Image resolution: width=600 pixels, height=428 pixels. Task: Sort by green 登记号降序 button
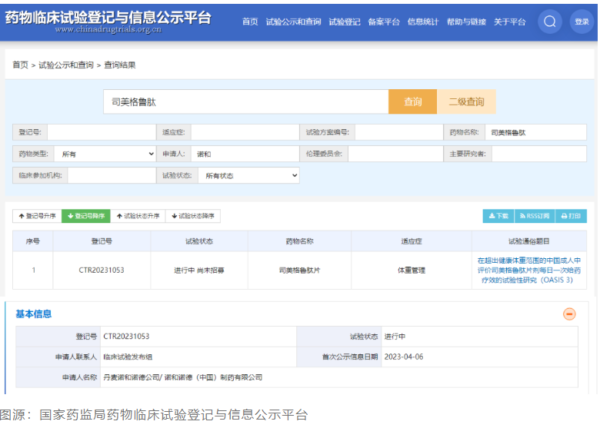pos(86,216)
